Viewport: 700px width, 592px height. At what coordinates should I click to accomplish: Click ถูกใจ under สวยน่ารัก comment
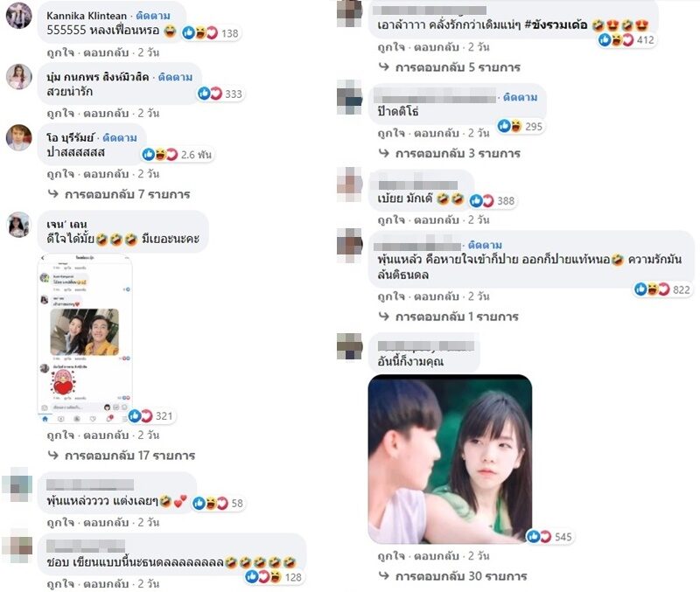(59, 114)
